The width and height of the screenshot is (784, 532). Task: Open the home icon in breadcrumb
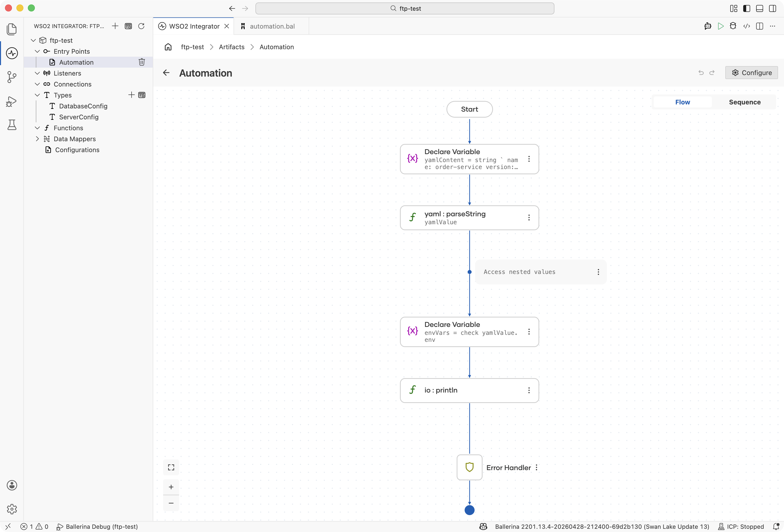click(x=168, y=47)
